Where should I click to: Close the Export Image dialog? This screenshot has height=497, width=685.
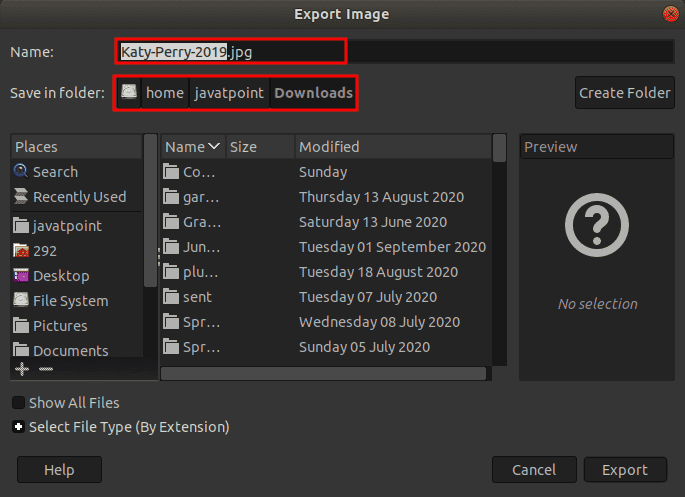point(670,14)
